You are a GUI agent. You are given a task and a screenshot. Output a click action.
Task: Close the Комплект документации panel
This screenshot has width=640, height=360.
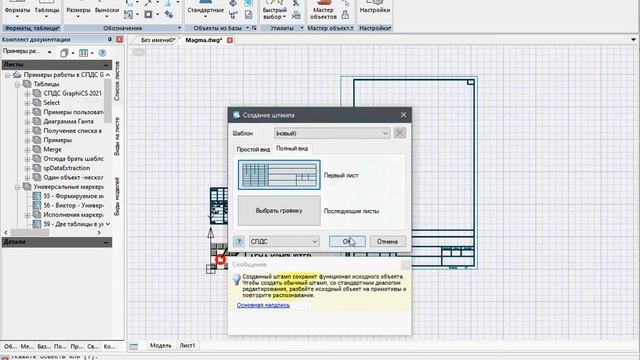(x=120, y=40)
